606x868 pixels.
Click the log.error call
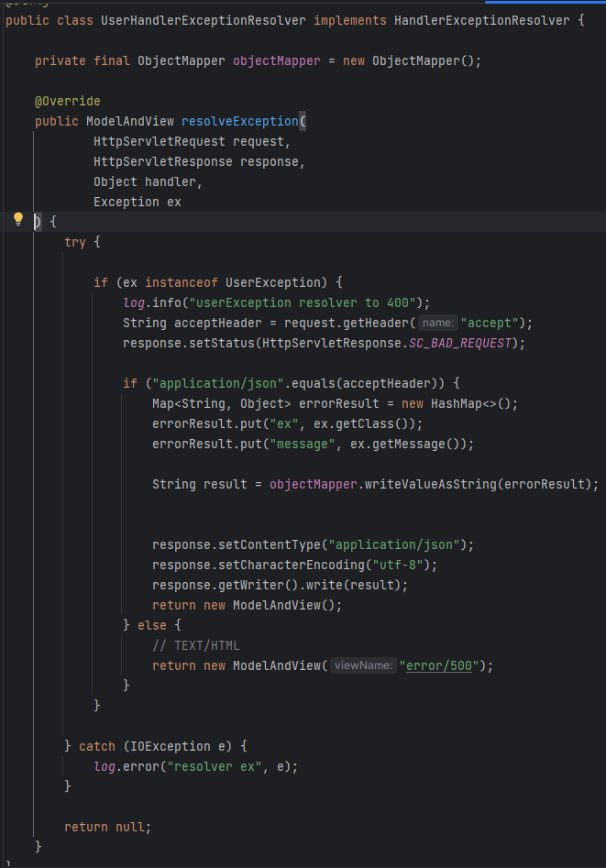[x=127, y=766]
